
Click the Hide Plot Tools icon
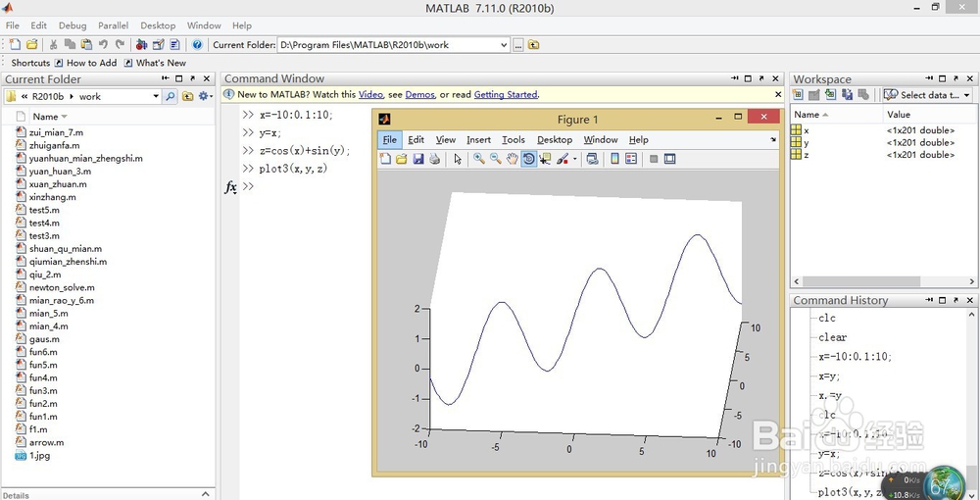(x=654, y=159)
